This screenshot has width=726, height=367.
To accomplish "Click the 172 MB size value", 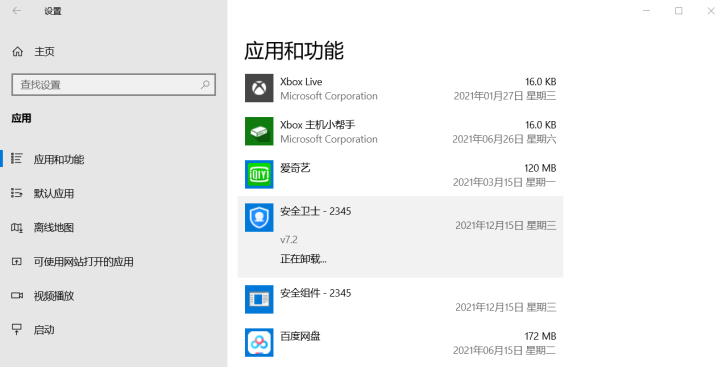I will click(x=540, y=336).
